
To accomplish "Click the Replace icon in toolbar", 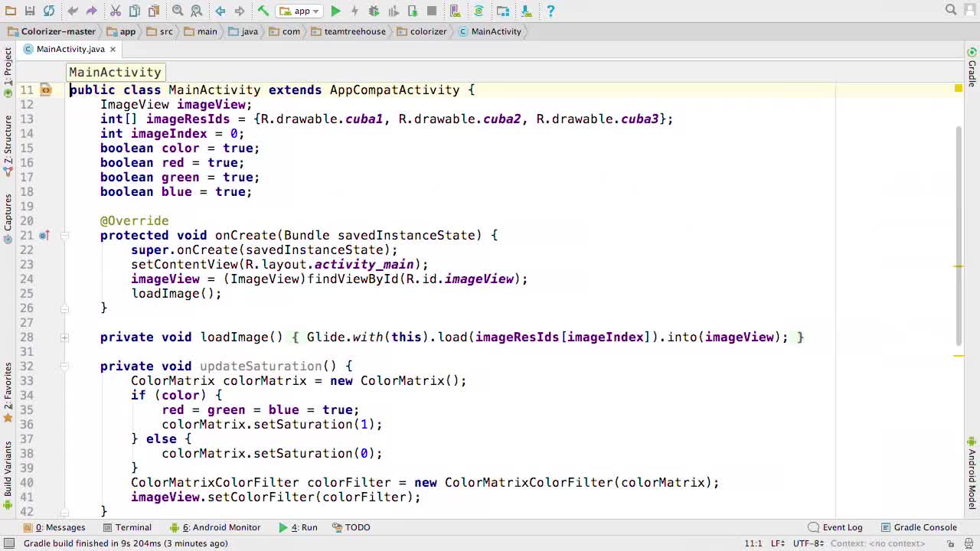I will coord(197,11).
